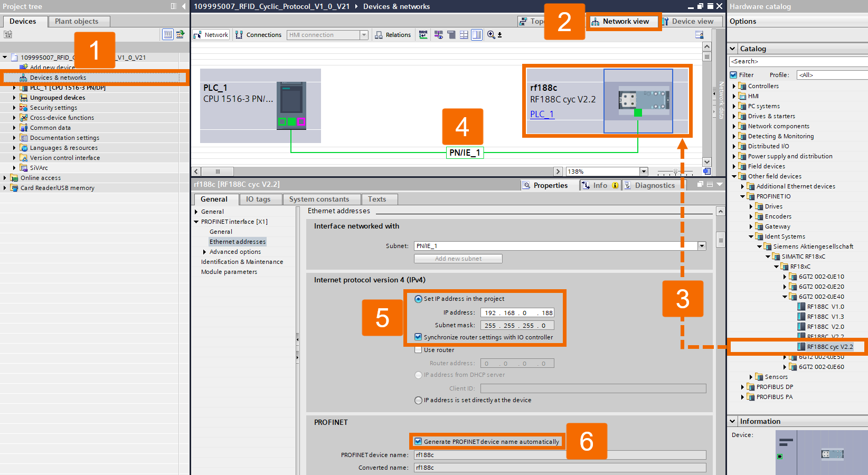The height and width of the screenshot is (475, 868).
Task: Select Module parameters entry
Action: 229,272
